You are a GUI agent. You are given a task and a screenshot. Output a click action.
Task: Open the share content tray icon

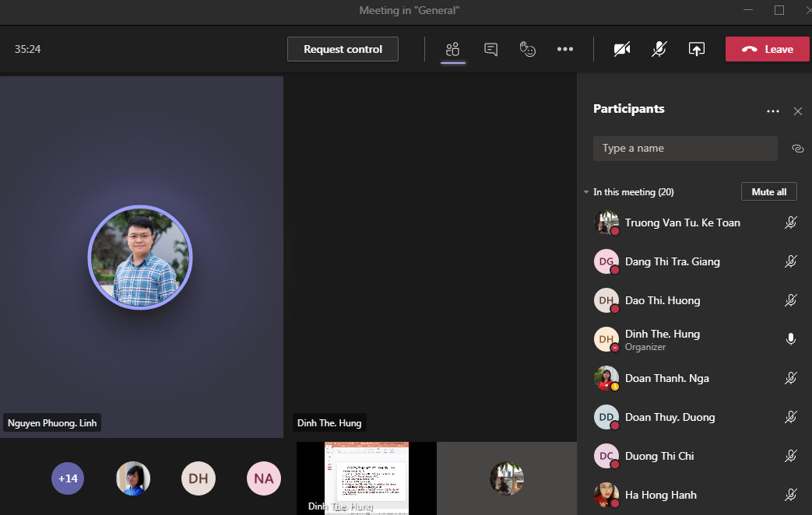pyautogui.click(x=697, y=49)
